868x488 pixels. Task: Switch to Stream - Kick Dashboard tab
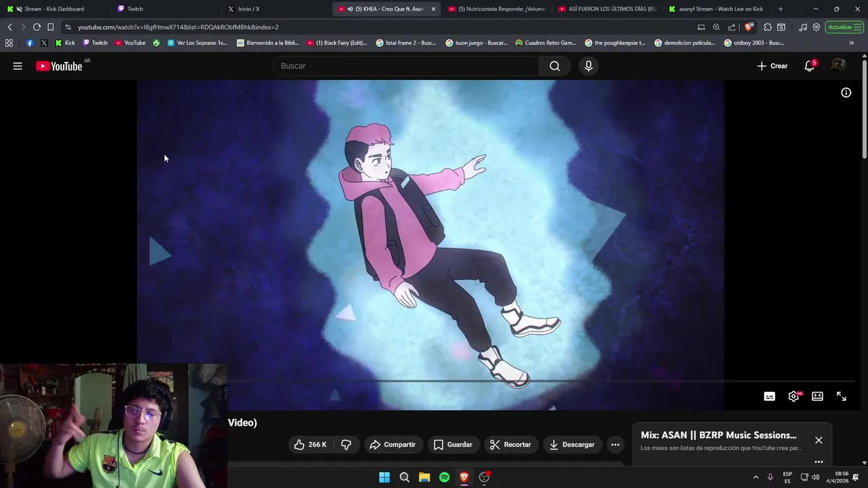pos(54,9)
